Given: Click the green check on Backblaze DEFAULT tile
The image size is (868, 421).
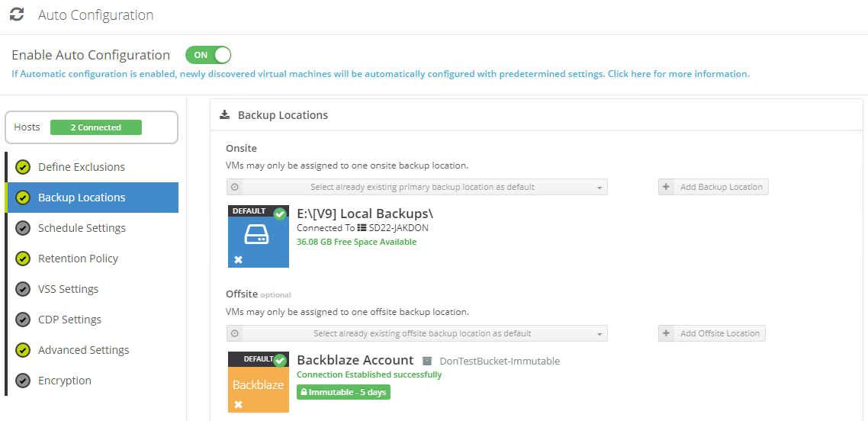Looking at the screenshot, I should 280,361.
